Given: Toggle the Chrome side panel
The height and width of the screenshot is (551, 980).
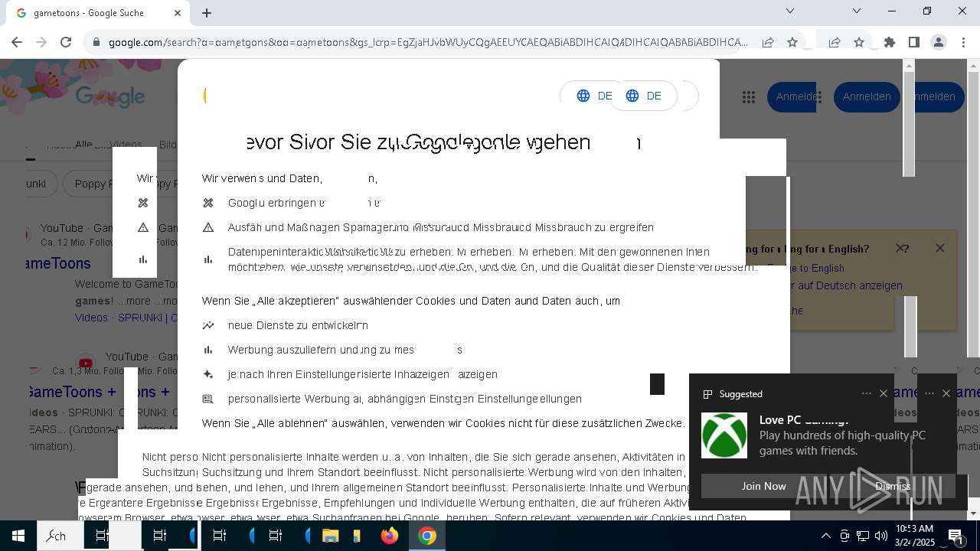Looking at the screenshot, I should [x=914, y=42].
